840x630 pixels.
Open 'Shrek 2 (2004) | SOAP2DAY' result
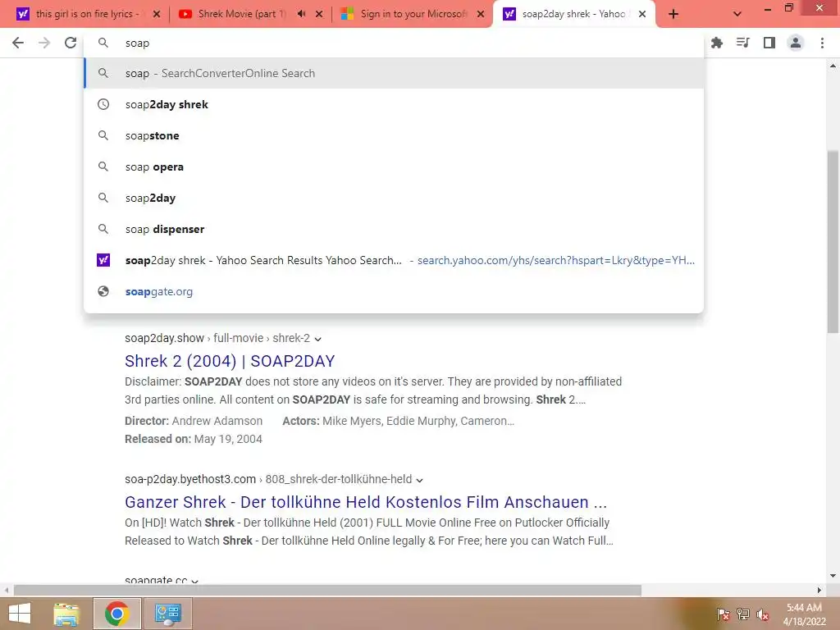[x=230, y=361]
